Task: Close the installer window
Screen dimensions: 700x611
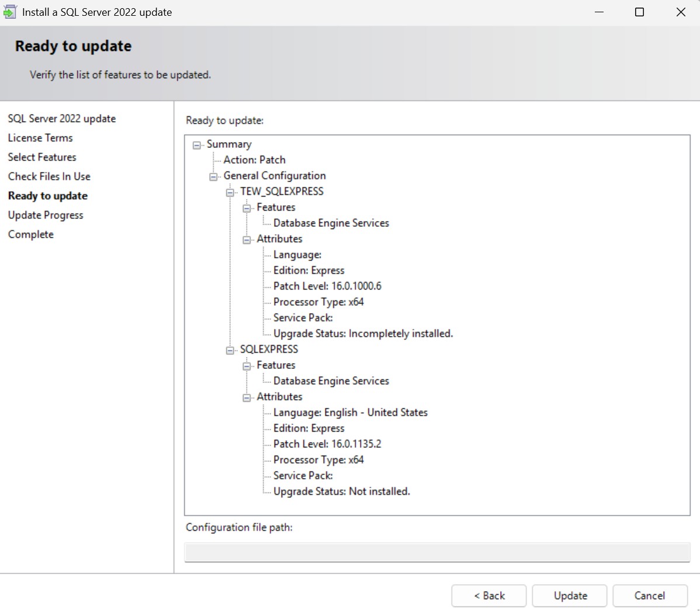Action: tap(680, 12)
